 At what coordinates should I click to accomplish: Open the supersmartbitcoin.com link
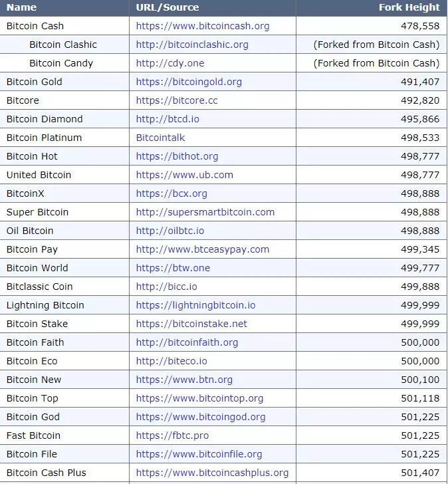tap(205, 212)
